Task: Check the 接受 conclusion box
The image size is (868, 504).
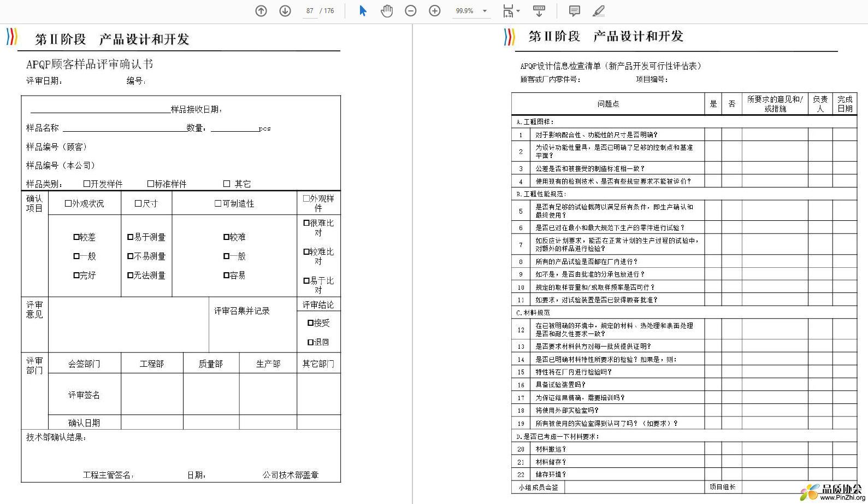Action: click(310, 323)
